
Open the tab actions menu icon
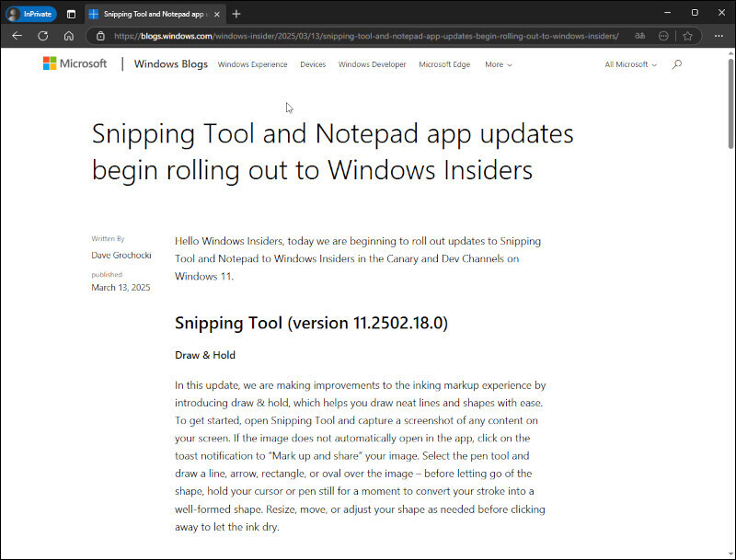pyautogui.click(x=71, y=14)
